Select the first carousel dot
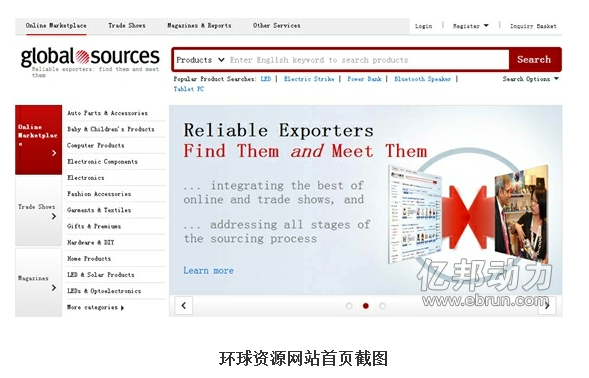 [349, 306]
